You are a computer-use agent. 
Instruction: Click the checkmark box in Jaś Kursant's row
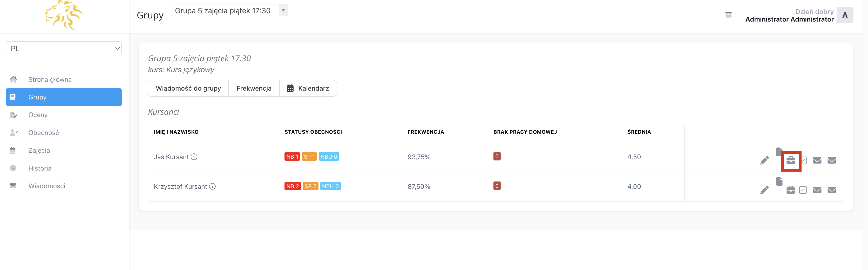pyautogui.click(x=804, y=160)
